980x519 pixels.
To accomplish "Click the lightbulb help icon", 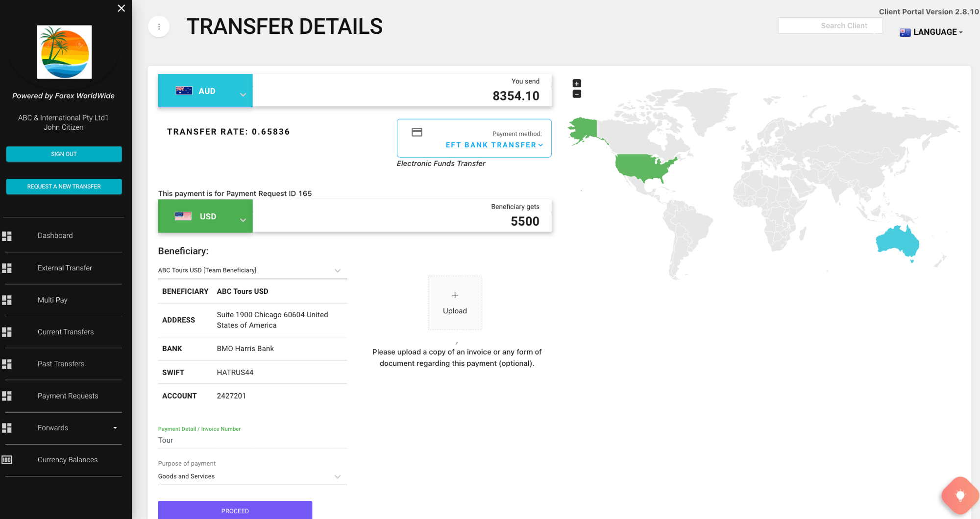I will coord(960,495).
